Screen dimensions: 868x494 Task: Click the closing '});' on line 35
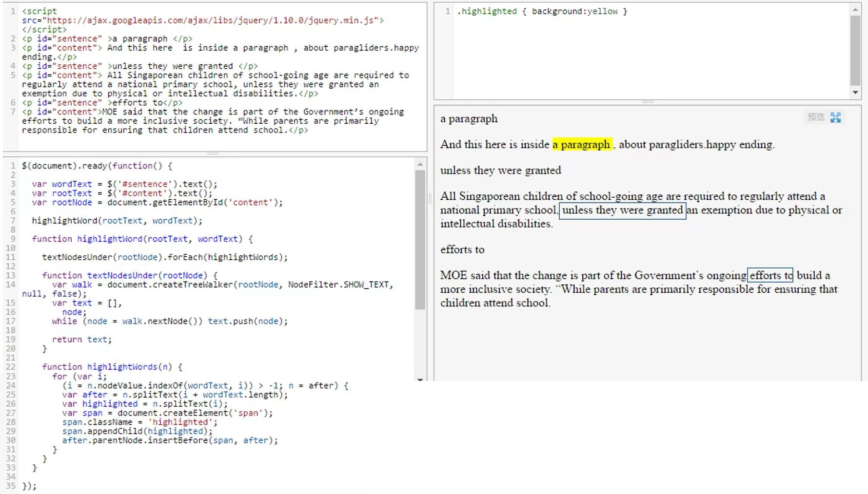(29, 486)
